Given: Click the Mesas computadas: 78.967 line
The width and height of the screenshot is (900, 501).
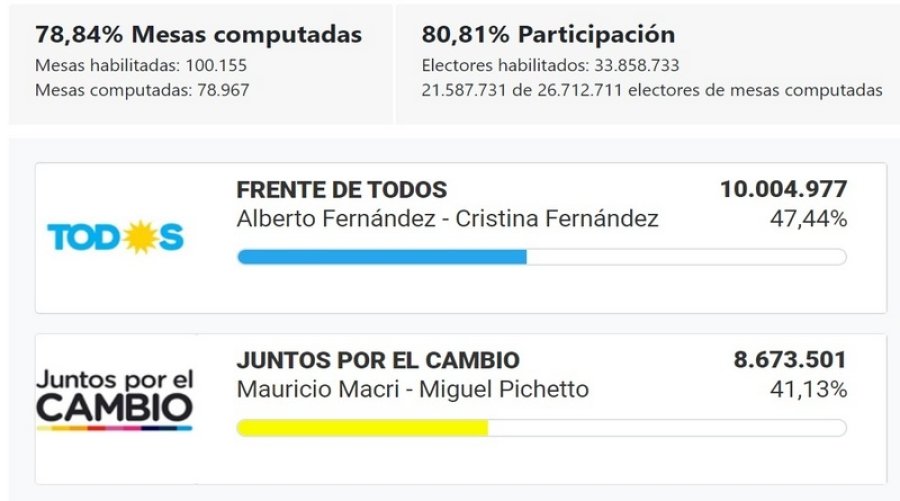Looking at the screenshot, I should click(142, 90).
